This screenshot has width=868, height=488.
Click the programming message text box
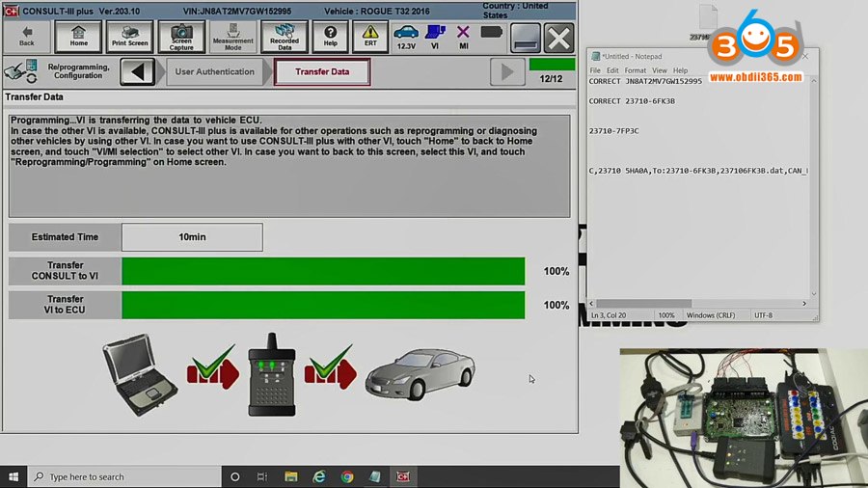coord(289,166)
